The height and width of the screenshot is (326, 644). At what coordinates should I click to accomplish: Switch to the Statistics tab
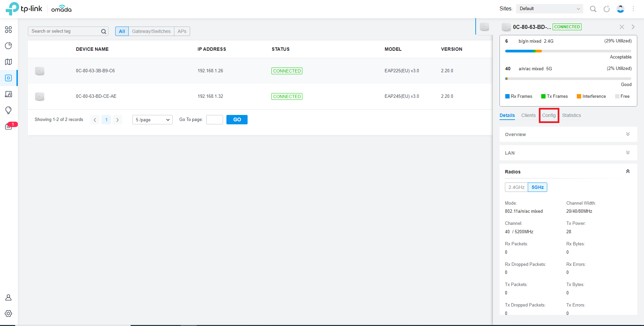coord(571,115)
